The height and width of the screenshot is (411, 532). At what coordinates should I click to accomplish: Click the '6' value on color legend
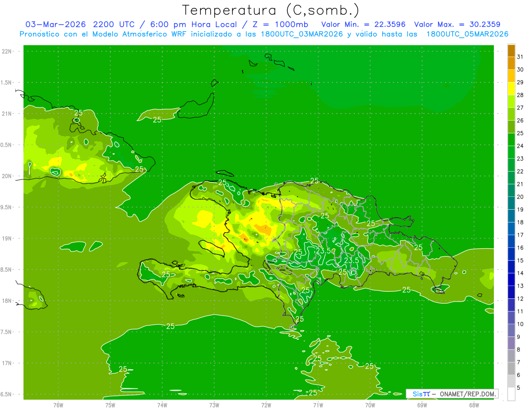pyautogui.click(x=519, y=375)
